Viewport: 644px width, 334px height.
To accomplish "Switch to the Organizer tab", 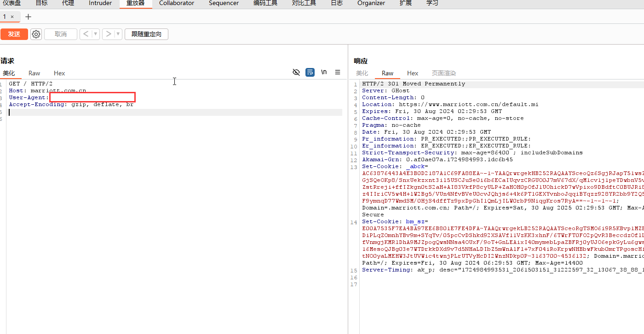I will tap(371, 3).
